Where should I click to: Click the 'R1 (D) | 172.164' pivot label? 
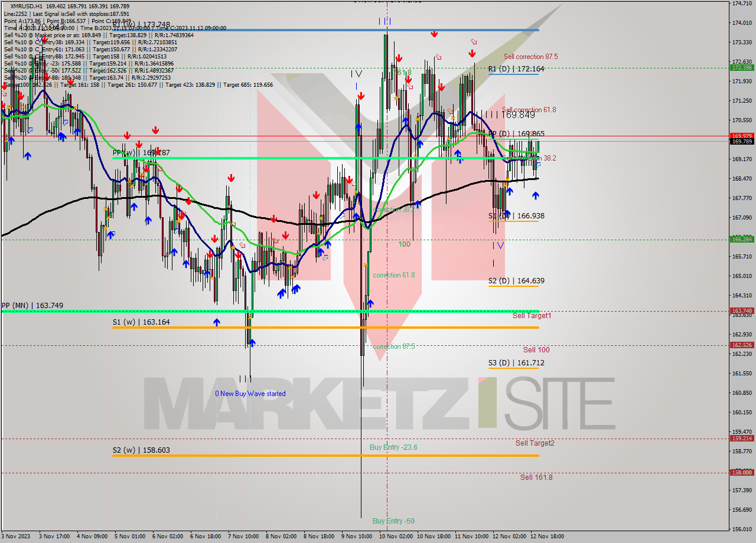click(516, 69)
